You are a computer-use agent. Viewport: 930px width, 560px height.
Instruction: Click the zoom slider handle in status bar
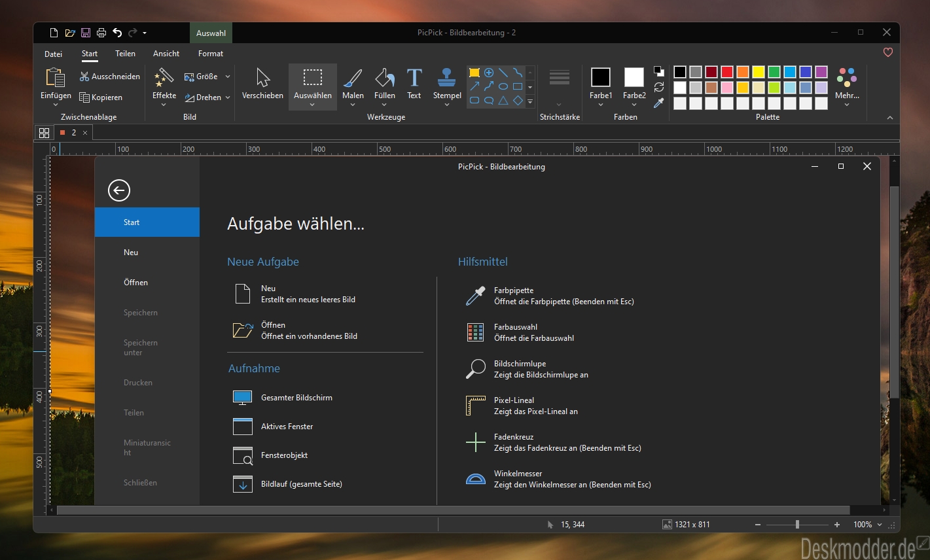click(797, 525)
